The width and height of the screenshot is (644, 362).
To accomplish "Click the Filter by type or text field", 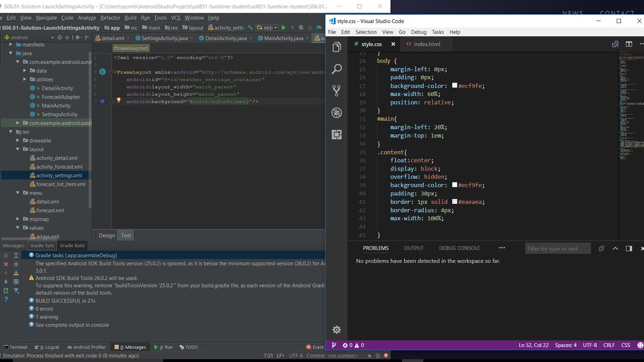I will tap(558, 248).
